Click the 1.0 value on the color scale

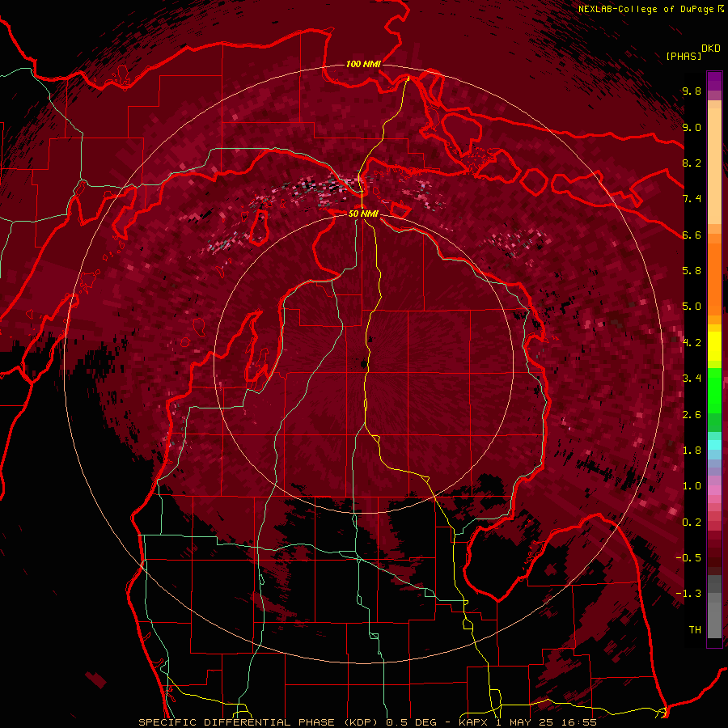[x=692, y=486]
